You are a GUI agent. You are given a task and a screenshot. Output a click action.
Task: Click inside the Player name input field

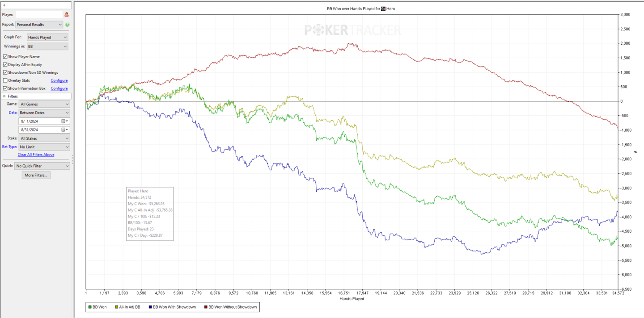coord(38,15)
